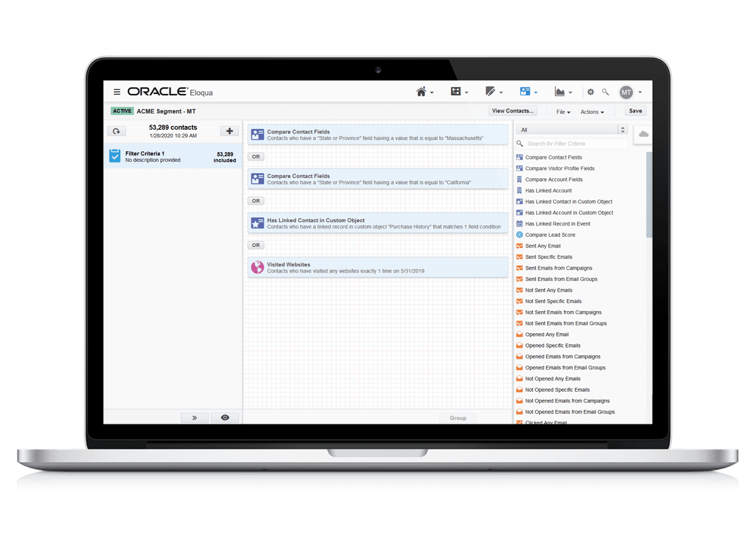Refresh the segment contact count
Viewport: 756px width, 534px height.
tap(117, 131)
